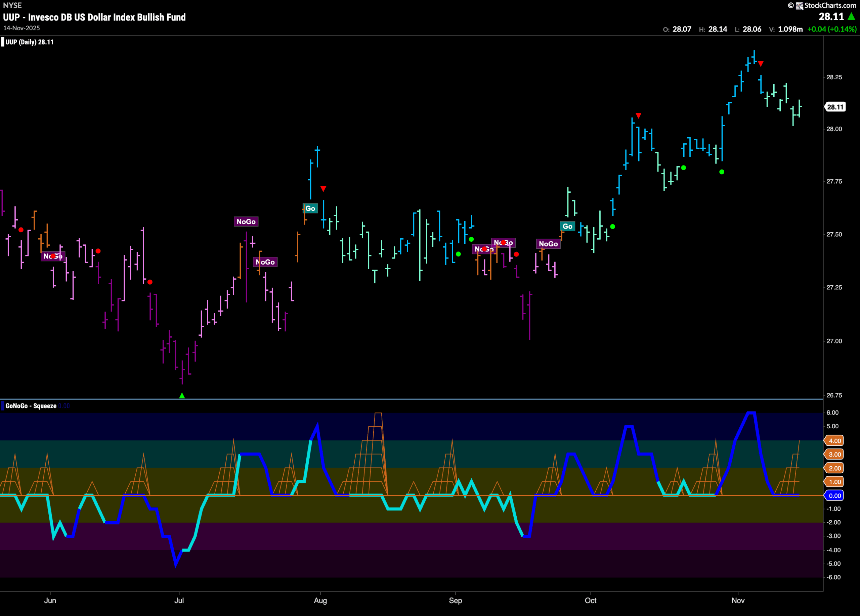Click the Aug month label on time axis

click(320, 601)
